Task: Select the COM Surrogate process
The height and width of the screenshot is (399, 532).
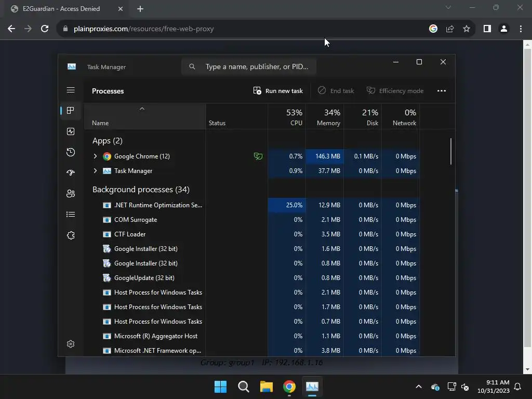Action: pyautogui.click(x=252, y=220)
